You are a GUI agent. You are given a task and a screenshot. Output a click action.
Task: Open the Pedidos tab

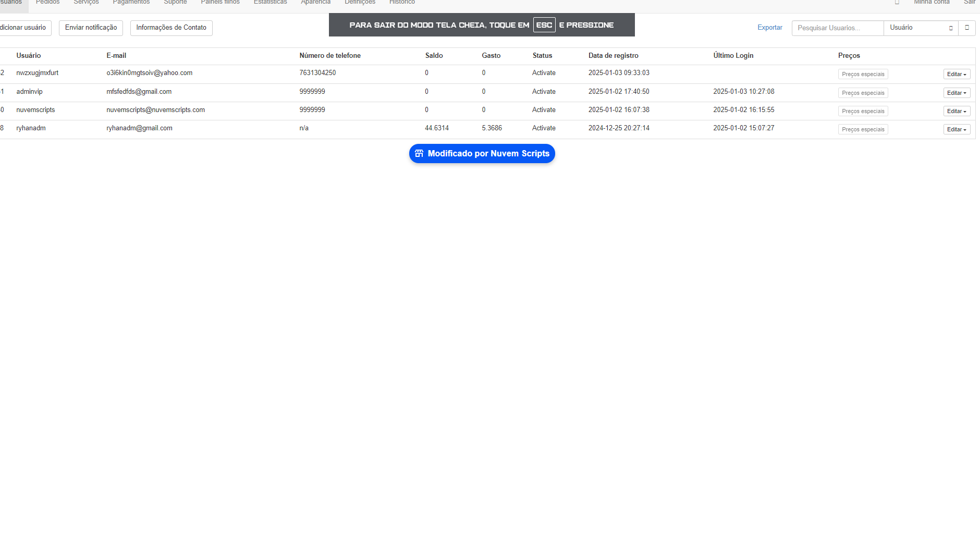[x=47, y=3]
